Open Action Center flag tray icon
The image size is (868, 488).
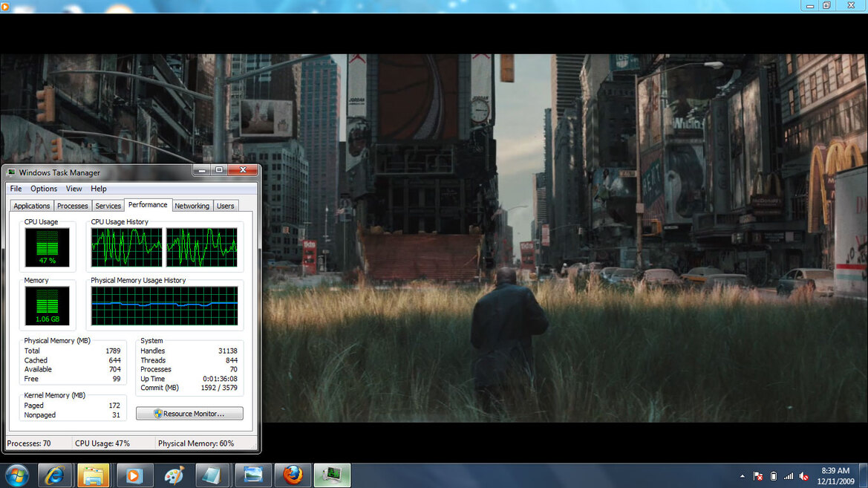[758, 476]
